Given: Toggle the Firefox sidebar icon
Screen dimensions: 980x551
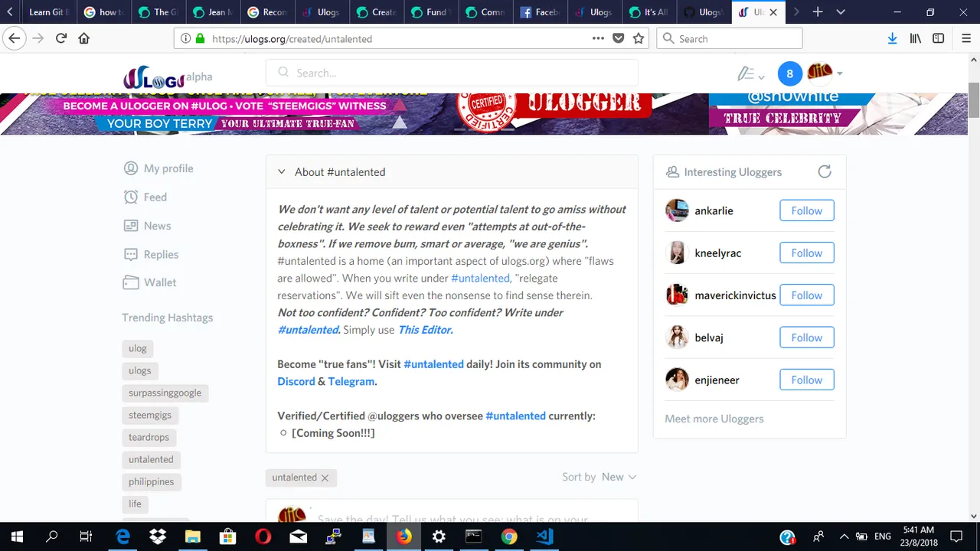Looking at the screenshot, I should point(938,38).
